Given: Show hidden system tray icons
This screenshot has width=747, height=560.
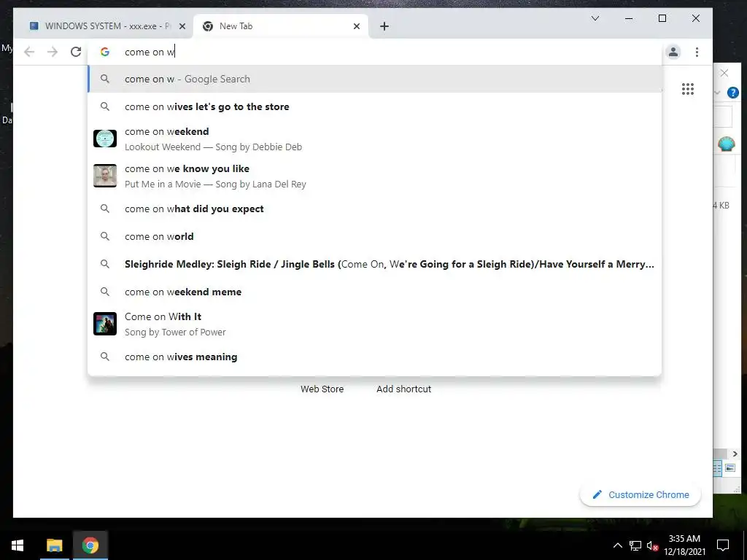Looking at the screenshot, I should pyautogui.click(x=617, y=545).
